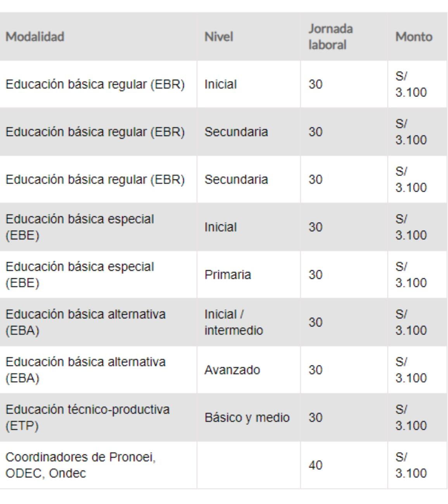The height and width of the screenshot is (504, 448).
Task: Select the Primaria level cell
Action: (228, 274)
